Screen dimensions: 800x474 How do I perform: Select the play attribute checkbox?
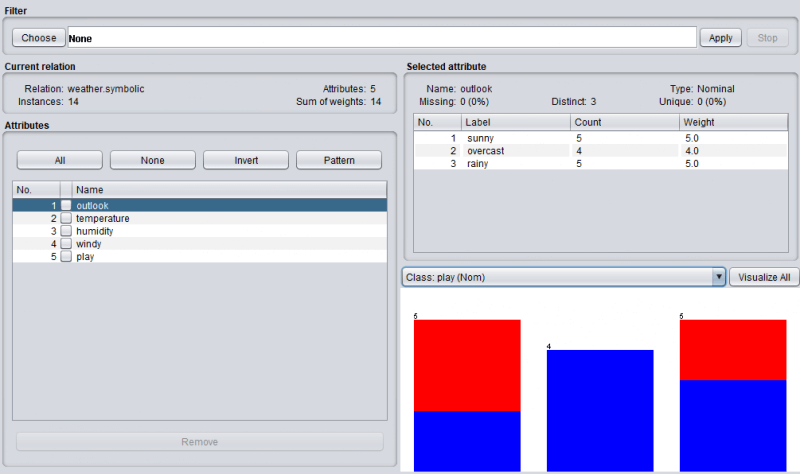66,257
